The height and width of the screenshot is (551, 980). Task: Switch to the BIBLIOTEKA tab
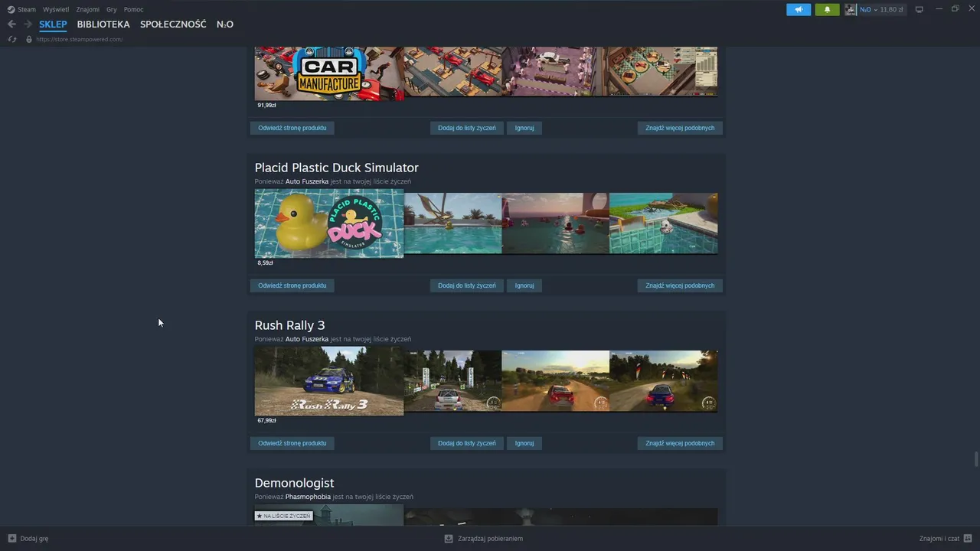pos(103,24)
